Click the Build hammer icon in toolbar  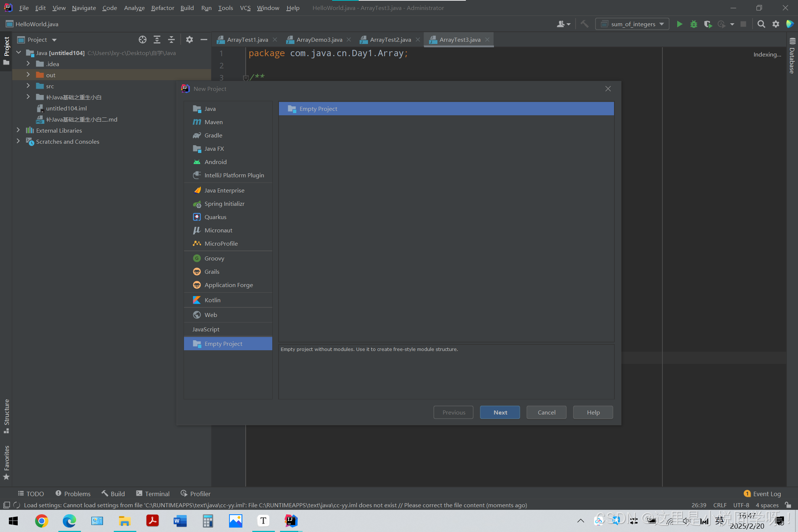coord(584,24)
